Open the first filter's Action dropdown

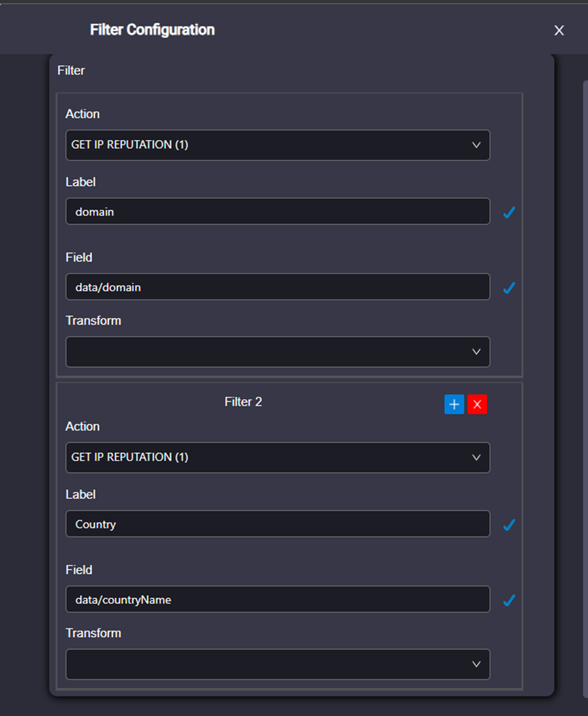[x=278, y=145]
